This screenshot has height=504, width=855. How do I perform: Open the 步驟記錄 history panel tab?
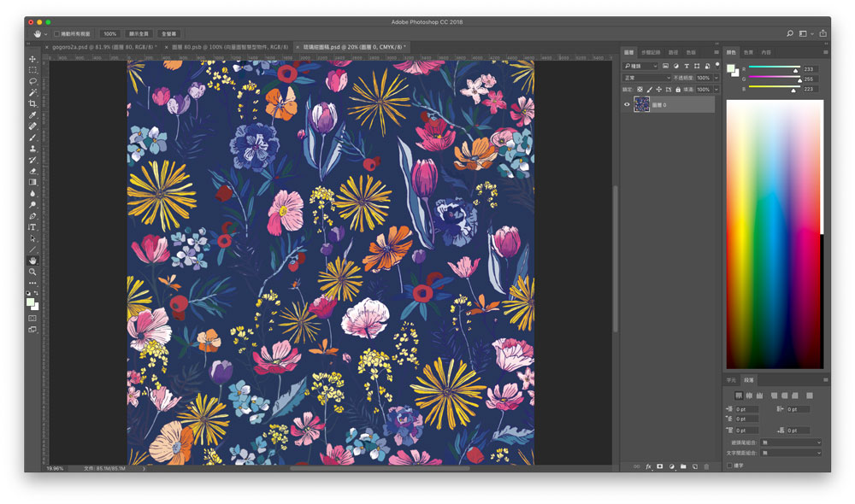point(651,52)
